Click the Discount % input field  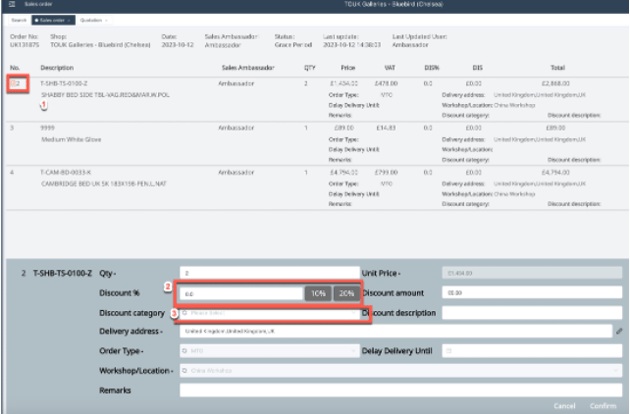click(x=240, y=293)
